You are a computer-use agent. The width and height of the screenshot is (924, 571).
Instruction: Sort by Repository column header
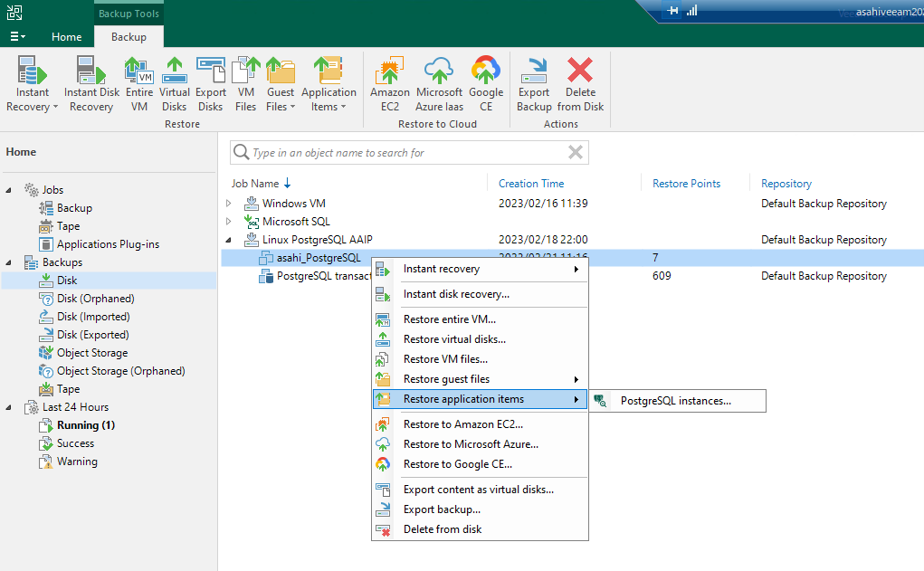[786, 184]
